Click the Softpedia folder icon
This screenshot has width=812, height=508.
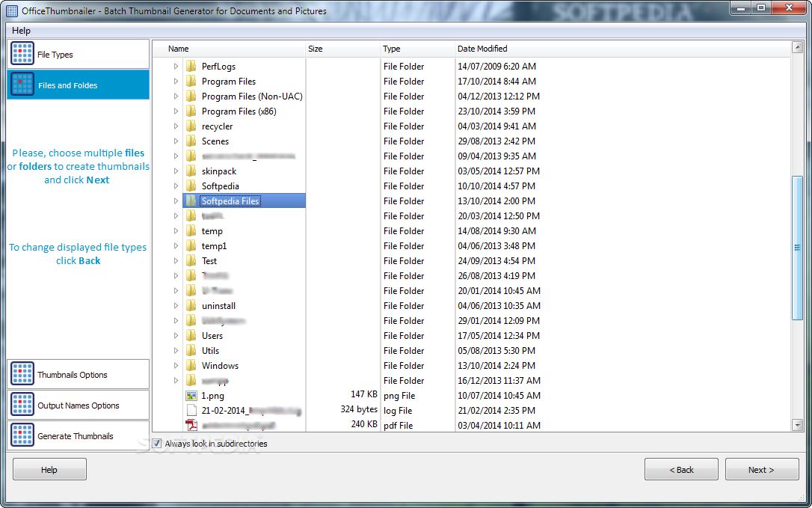(191, 186)
